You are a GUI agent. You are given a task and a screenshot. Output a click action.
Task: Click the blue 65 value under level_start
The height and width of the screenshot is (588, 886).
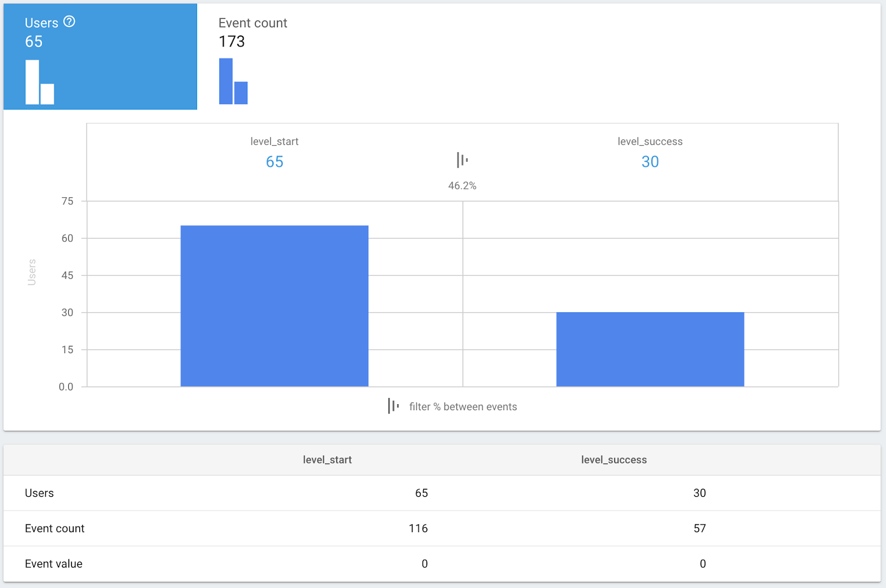pyautogui.click(x=275, y=162)
